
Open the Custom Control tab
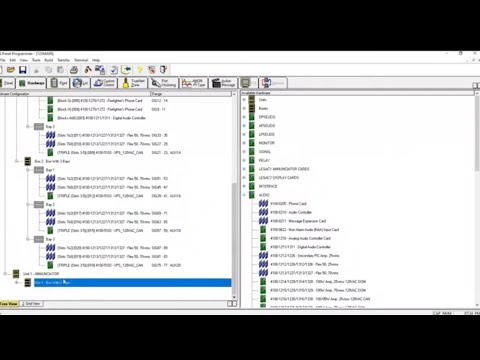pos(105,83)
